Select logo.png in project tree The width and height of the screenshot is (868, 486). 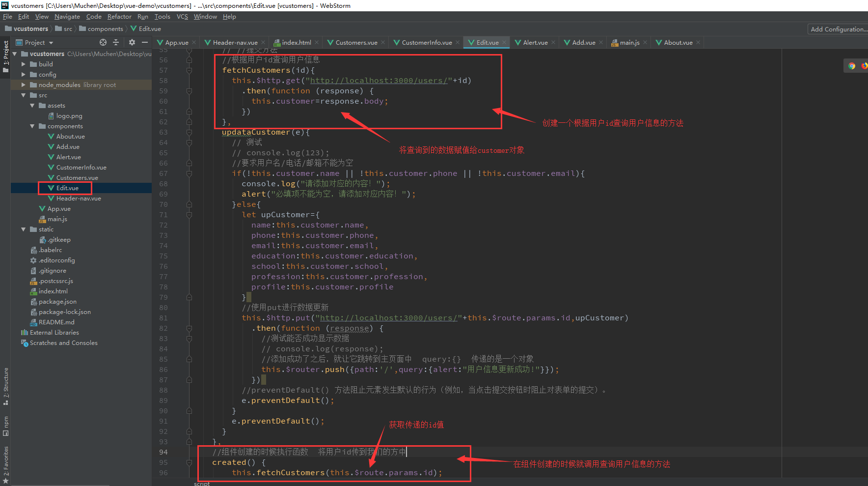(x=69, y=116)
